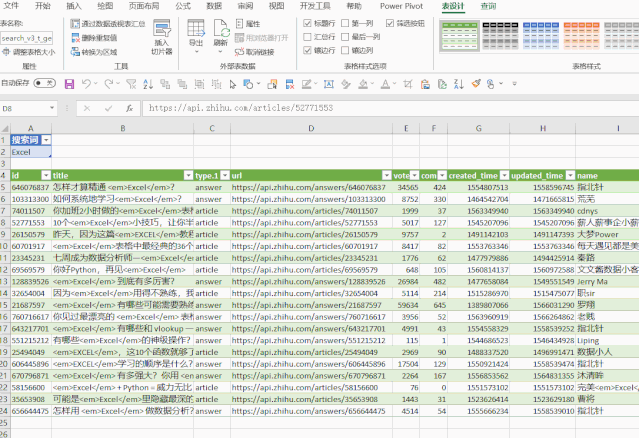This screenshot has height=438, width=639.
Task: Insert slicer (插入切片器)
Action: pos(162,37)
